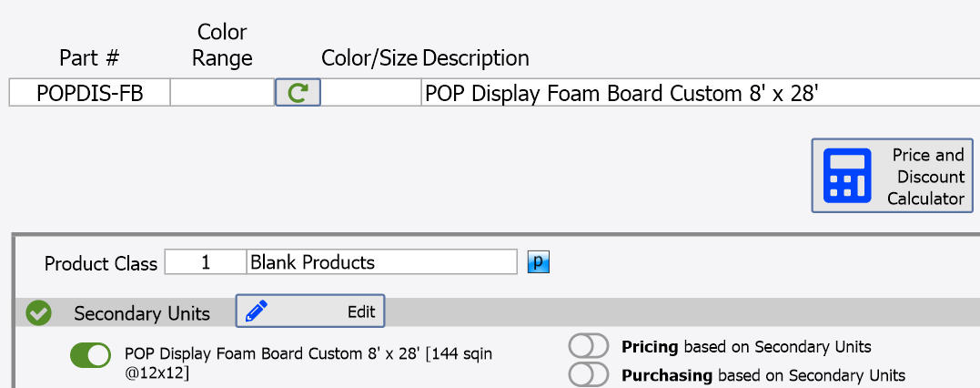
Task: Click the Blank Products class name field
Action: click(382, 262)
